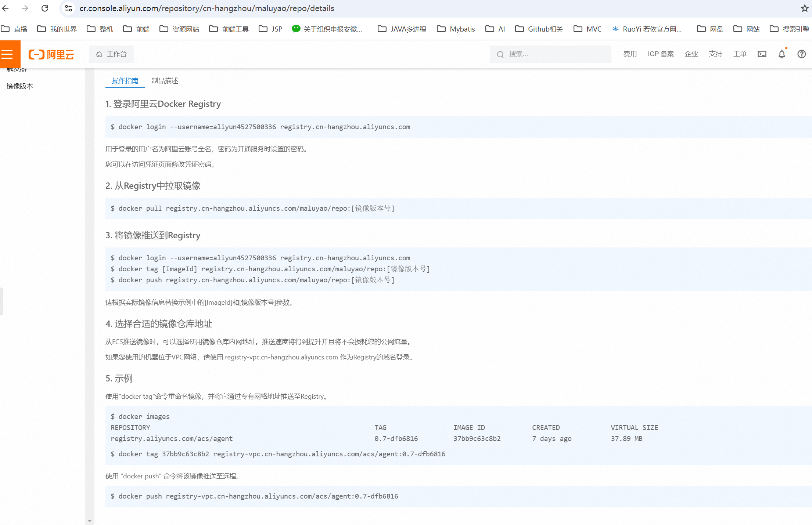
Task: Open the 企业 menu
Action: point(691,54)
